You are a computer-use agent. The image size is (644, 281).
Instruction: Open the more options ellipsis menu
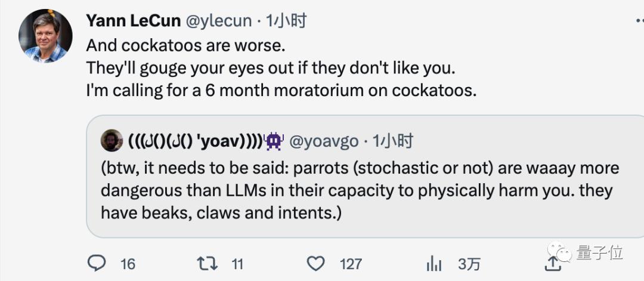pos(639,20)
